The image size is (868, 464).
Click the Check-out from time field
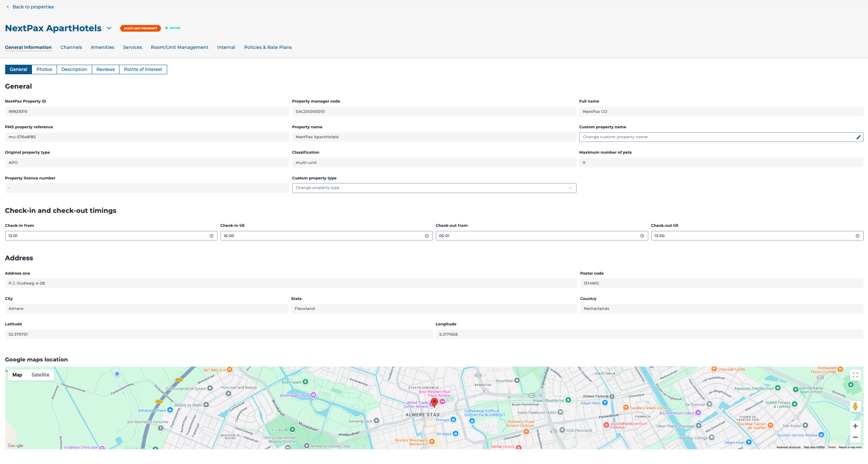(542, 236)
